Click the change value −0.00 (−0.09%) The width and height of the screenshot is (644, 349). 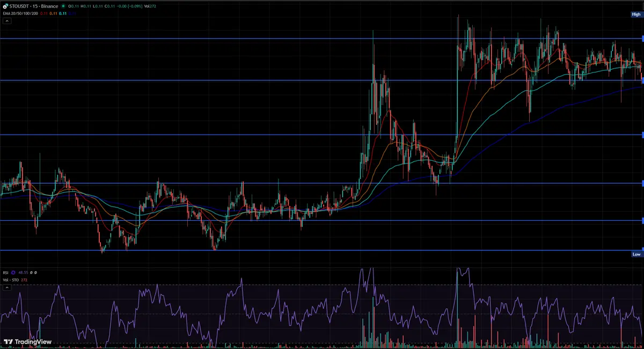(129, 6)
